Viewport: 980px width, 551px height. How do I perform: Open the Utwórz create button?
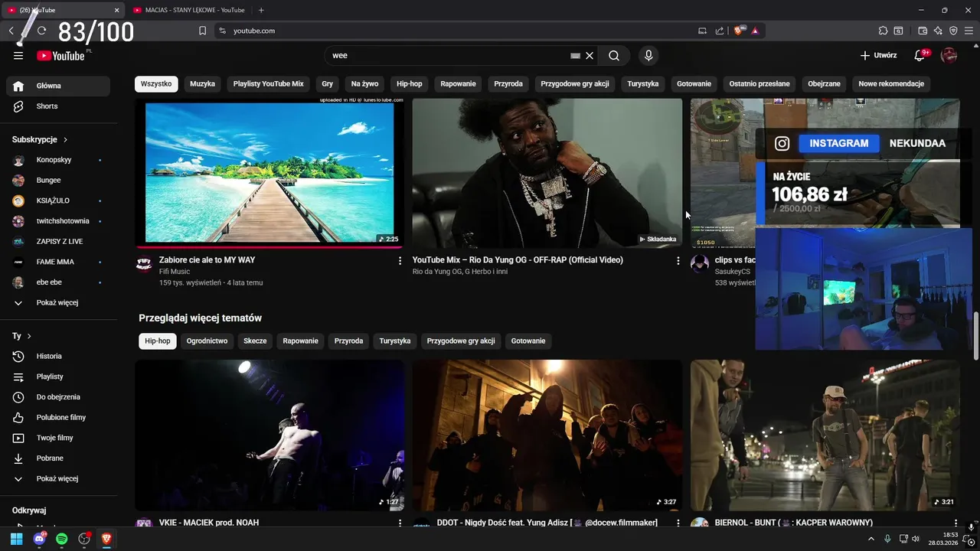coord(878,55)
